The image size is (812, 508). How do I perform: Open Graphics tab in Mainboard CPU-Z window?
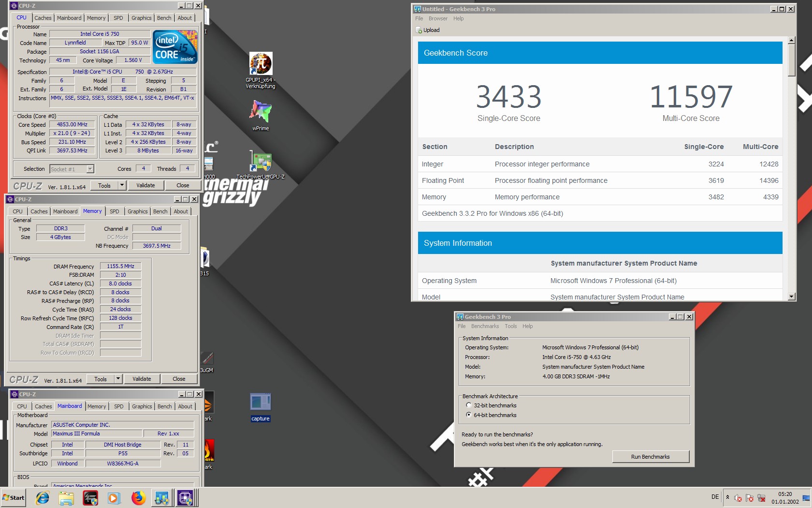(142, 406)
